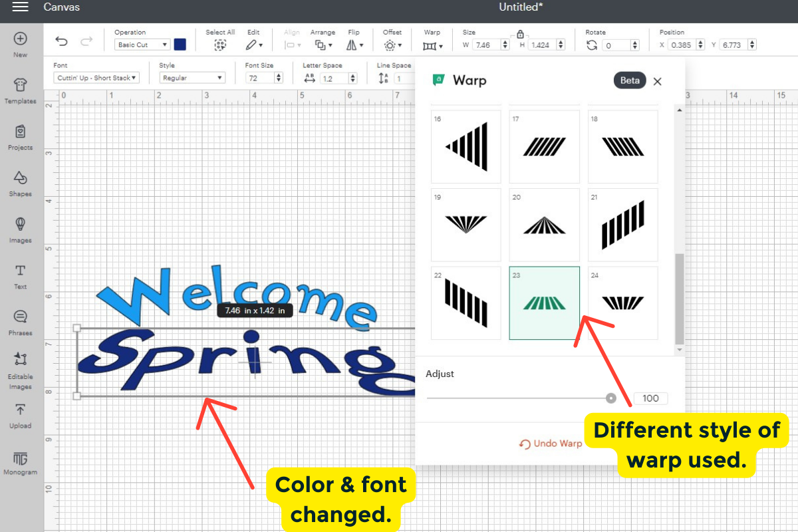
Task: Click the Rotate value field
Action: pyautogui.click(x=621, y=45)
